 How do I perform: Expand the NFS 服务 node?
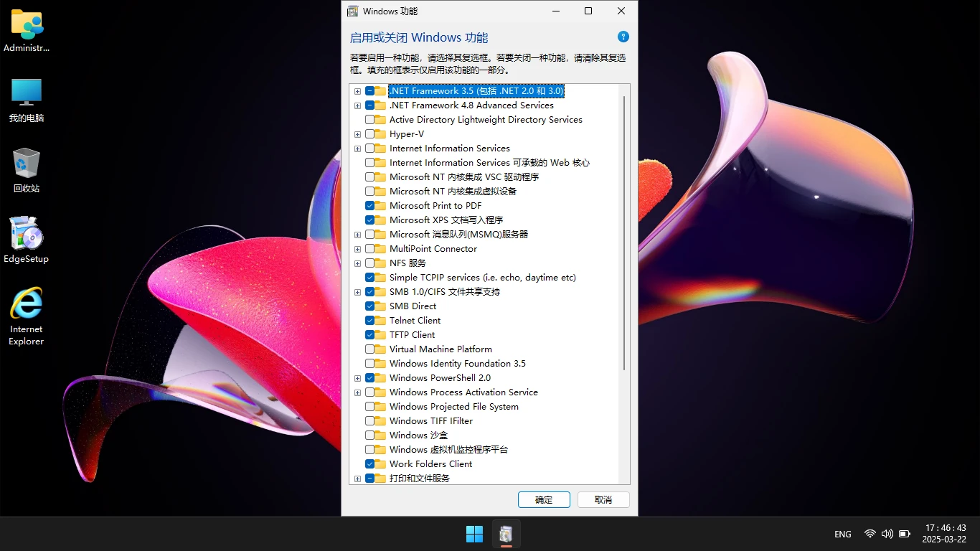click(357, 263)
